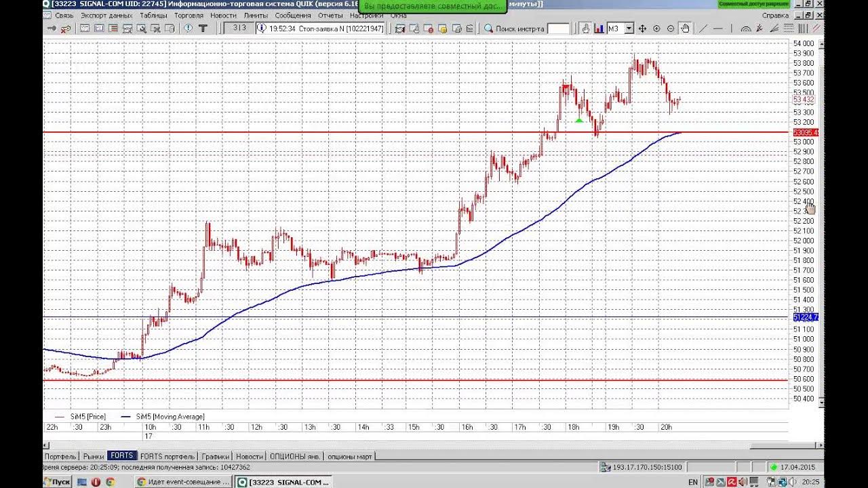Select the horizontal line drawing tool
The width and height of the screenshot is (868, 488).
(718, 28)
